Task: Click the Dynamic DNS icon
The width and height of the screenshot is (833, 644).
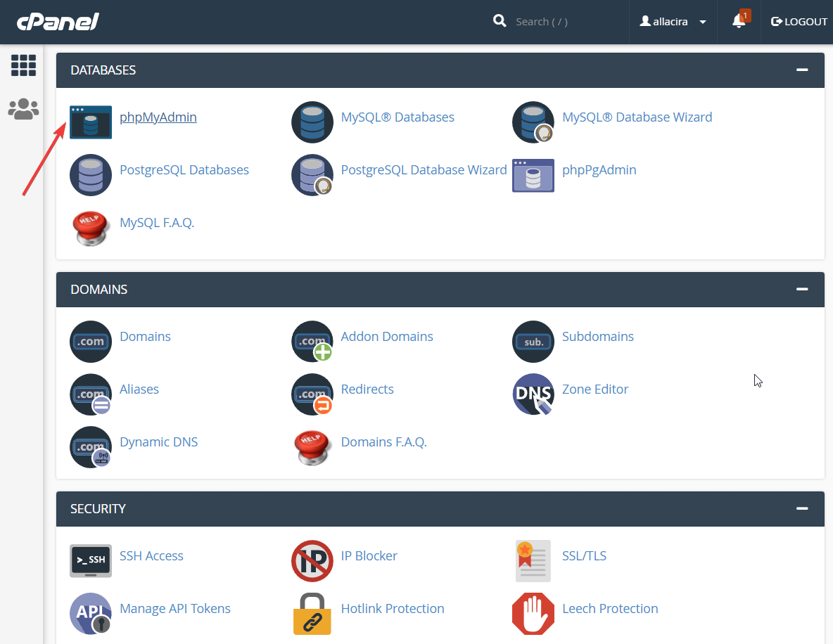Action: pyautogui.click(x=91, y=447)
